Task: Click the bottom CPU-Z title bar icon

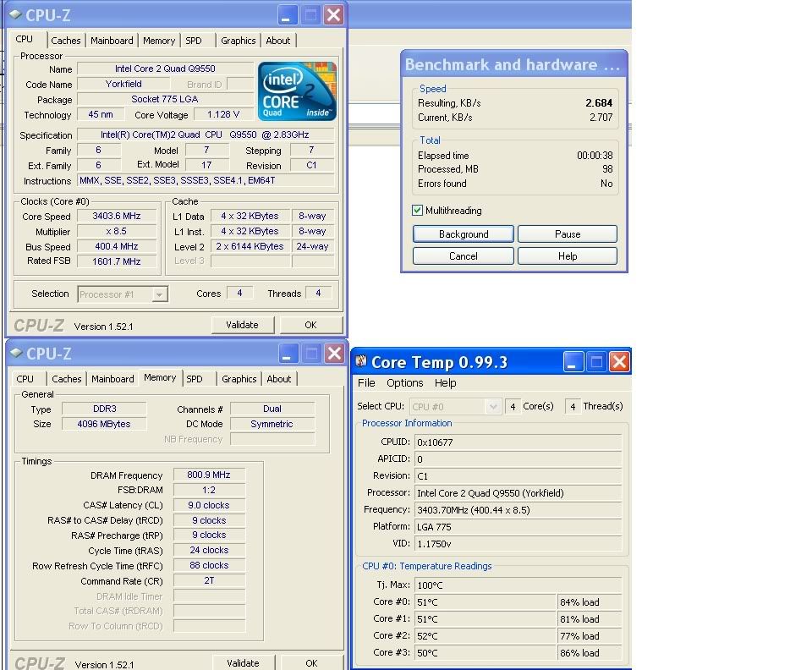Action: (17, 353)
